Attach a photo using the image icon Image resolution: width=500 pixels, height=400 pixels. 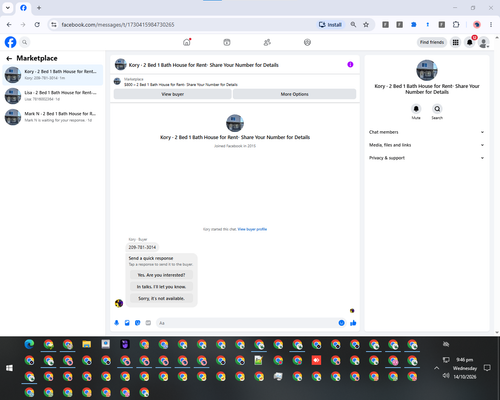(127, 323)
